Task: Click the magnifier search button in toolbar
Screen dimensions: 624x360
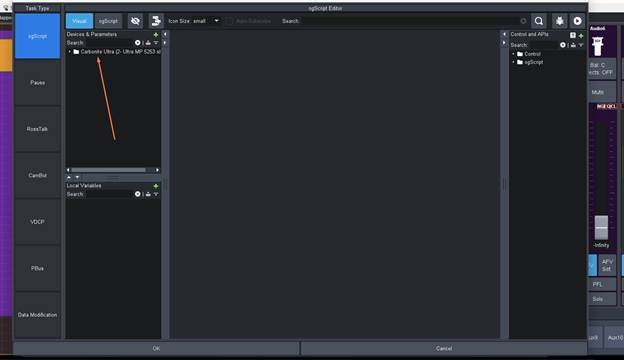Action: (x=539, y=21)
